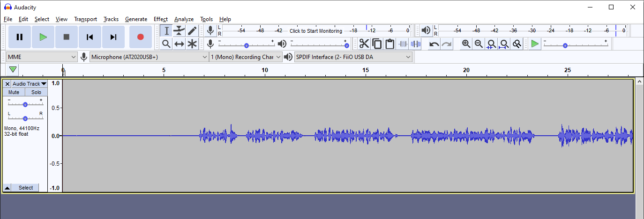Open the MME audio host dropdown
644x219 pixels.
(x=41, y=57)
